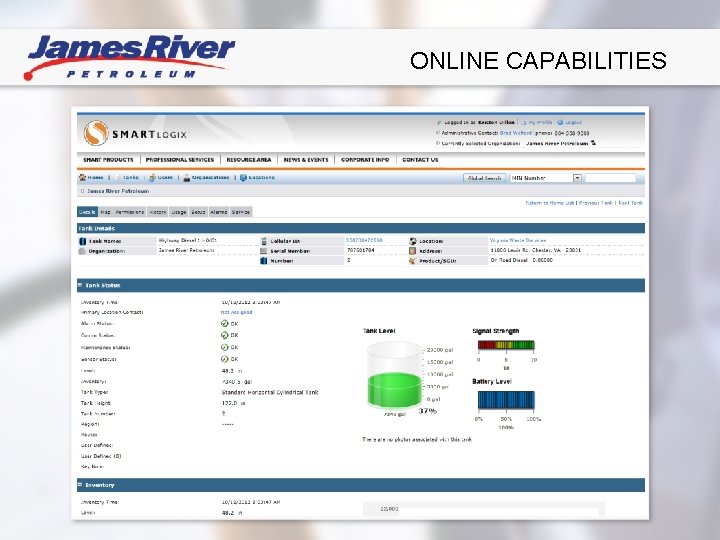
Task: Click the second OK checkmark status icon
Action: click(225, 336)
